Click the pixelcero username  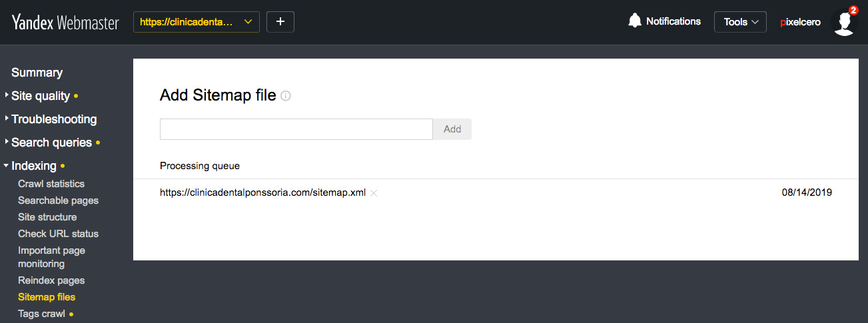[800, 22]
